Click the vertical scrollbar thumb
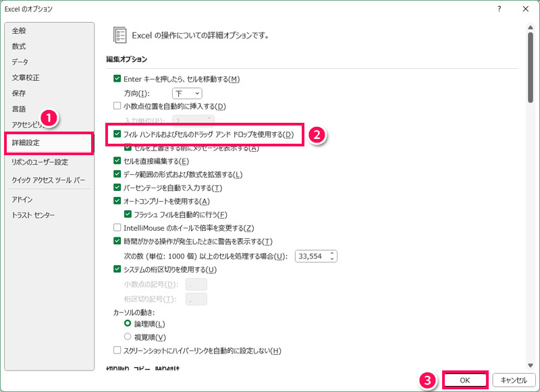Screen dimensions: 540x392 tap(531, 67)
